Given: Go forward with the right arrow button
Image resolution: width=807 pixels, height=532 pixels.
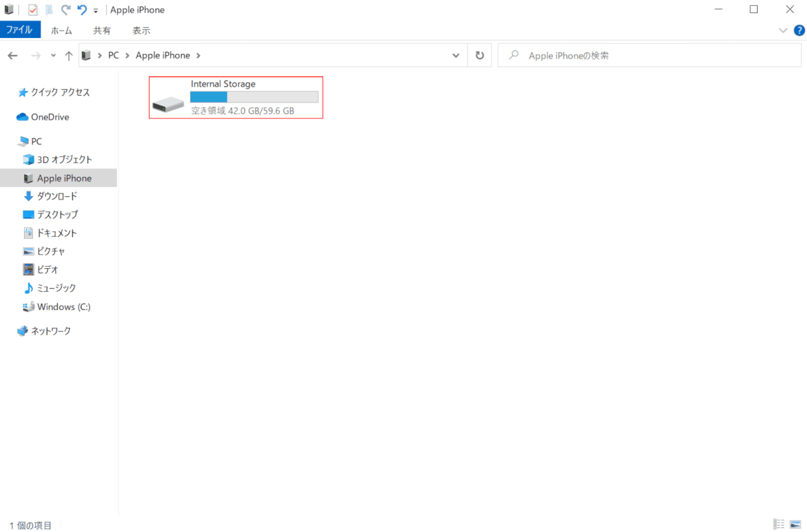Looking at the screenshot, I should 36,56.
